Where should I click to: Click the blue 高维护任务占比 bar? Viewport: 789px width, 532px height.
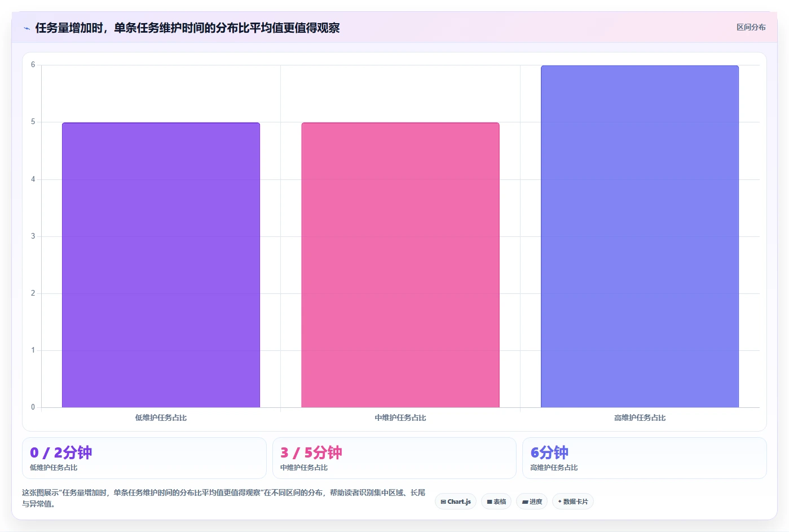(640, 236)
